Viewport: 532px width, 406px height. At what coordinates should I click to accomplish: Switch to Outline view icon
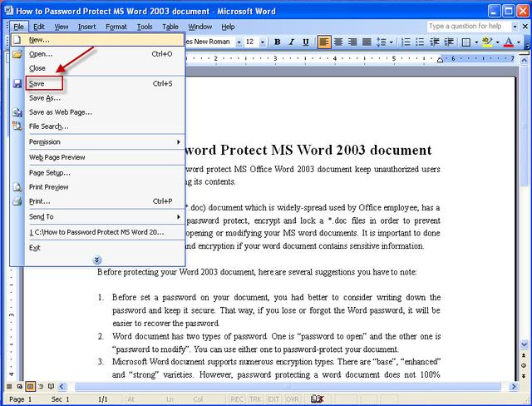coord(41,386)
